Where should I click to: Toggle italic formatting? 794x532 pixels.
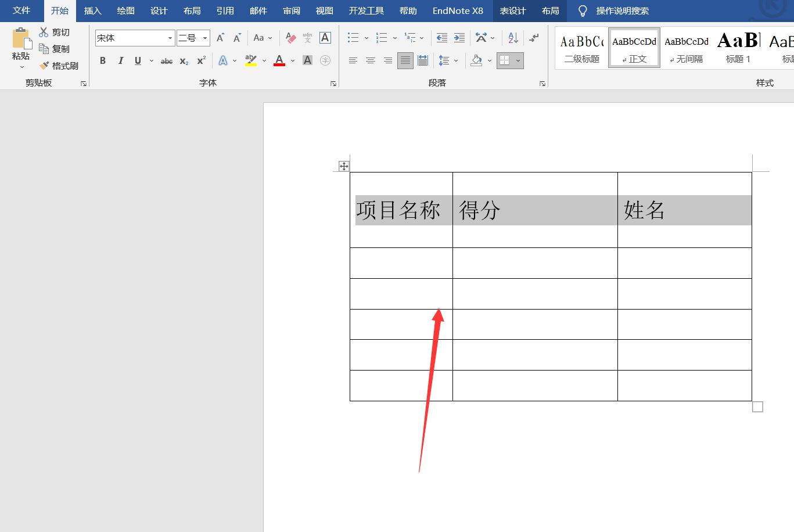click(121, 60)
